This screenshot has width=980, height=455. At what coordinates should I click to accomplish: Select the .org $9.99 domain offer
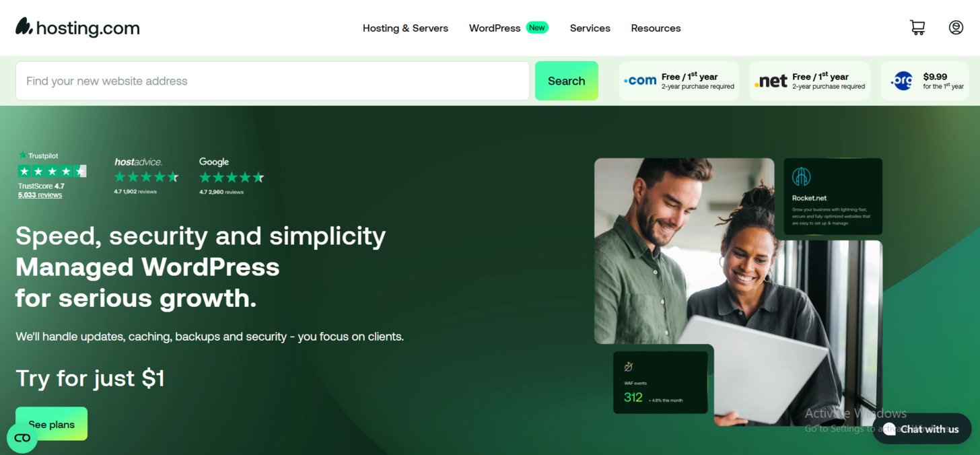pos(925,81)
